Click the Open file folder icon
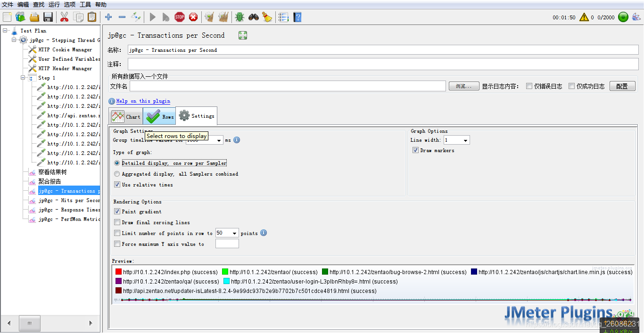 (x=34, y=17)
